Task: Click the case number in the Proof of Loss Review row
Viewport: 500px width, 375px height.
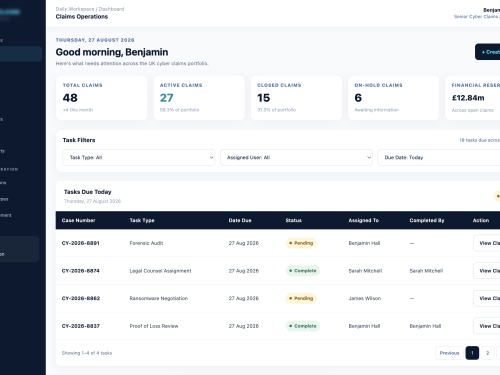Action: point(81,326)
